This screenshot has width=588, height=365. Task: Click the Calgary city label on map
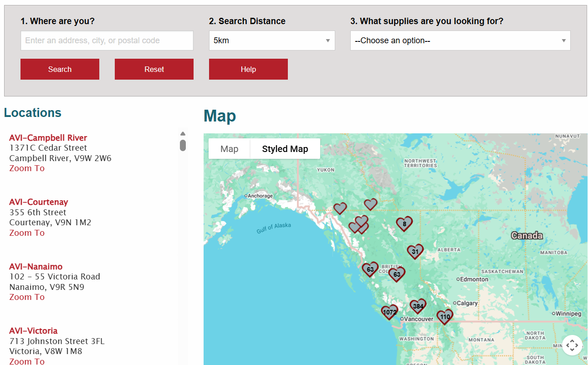pos(467,303)
